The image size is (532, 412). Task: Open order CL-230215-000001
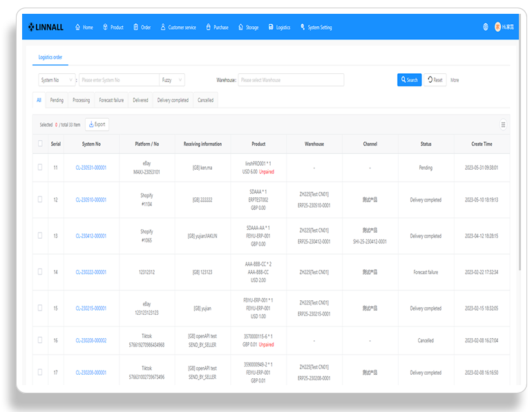(91, 308)
